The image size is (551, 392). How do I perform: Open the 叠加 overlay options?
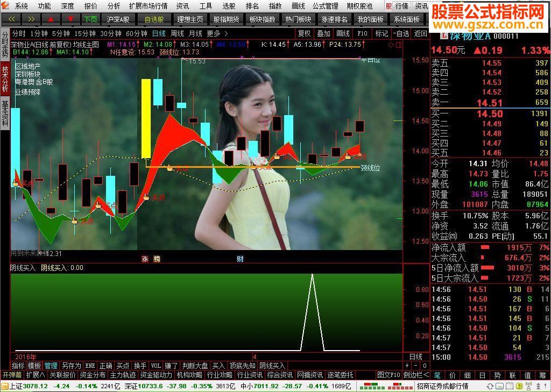click(323, 33)
